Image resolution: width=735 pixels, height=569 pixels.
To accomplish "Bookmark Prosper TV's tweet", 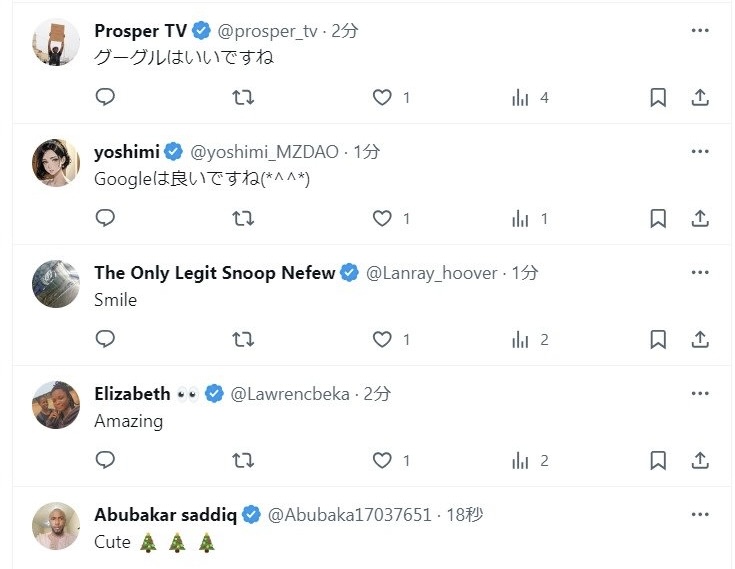I will pyautogui.click(x=658, y=97).
